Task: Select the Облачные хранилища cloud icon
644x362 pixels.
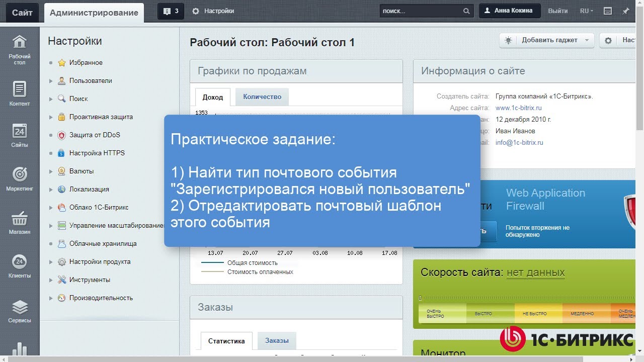Action: coord(61,244)
